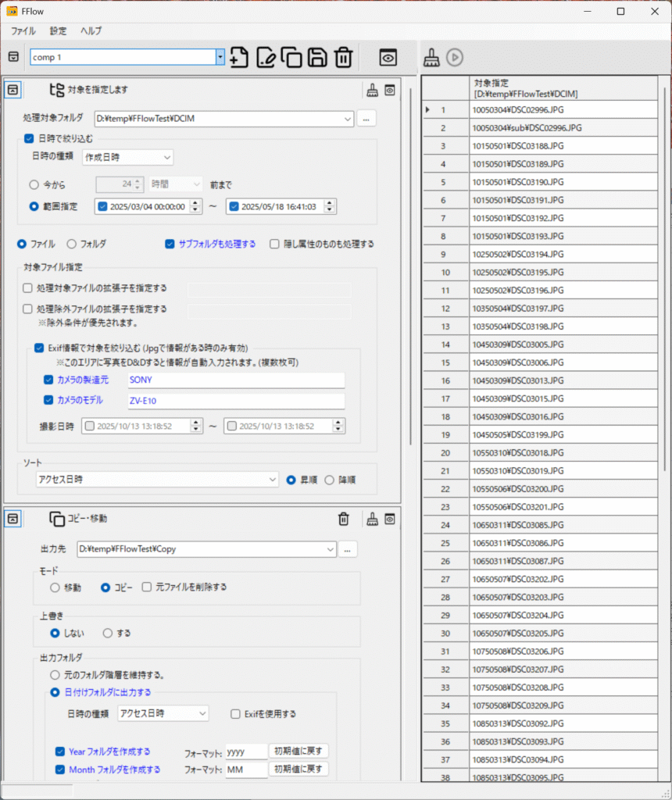Click the duplicate flow icon

291,57
